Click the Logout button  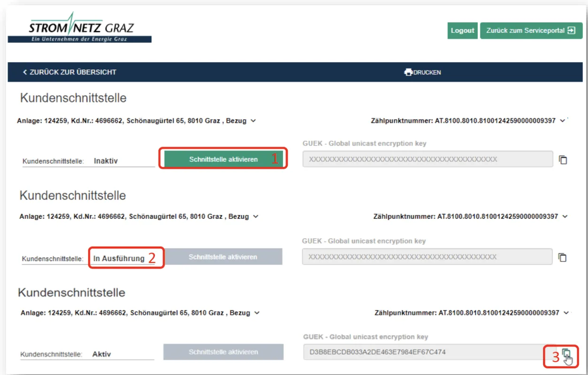click(462, 30)
